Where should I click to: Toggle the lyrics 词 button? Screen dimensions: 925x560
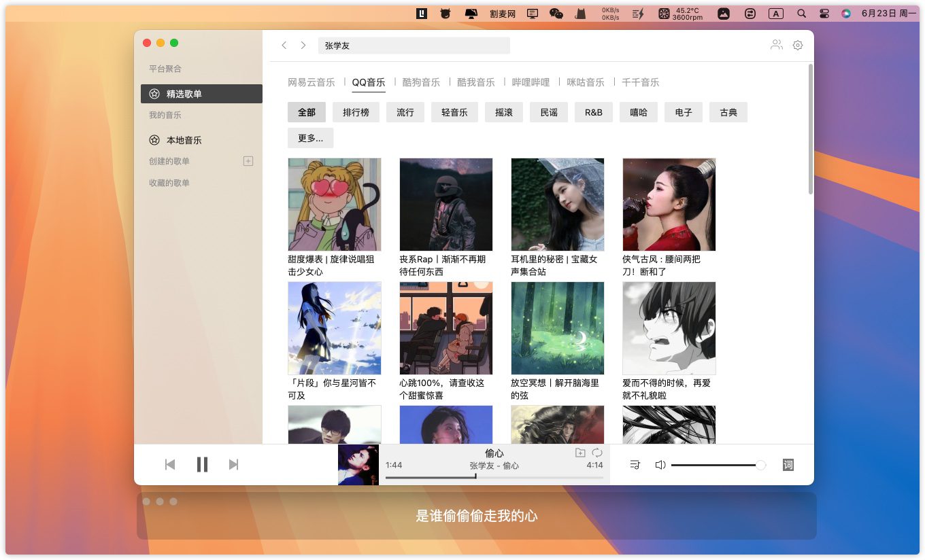pos(788,465)
